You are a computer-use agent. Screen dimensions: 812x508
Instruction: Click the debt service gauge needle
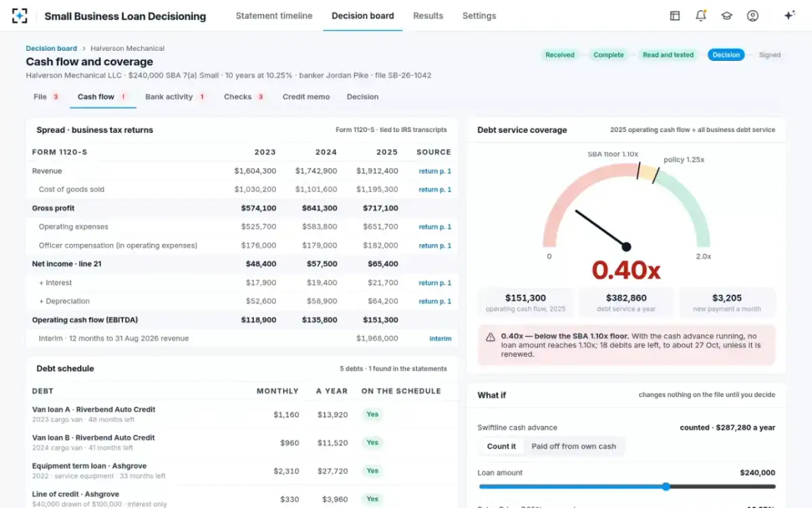click(602, 229)
